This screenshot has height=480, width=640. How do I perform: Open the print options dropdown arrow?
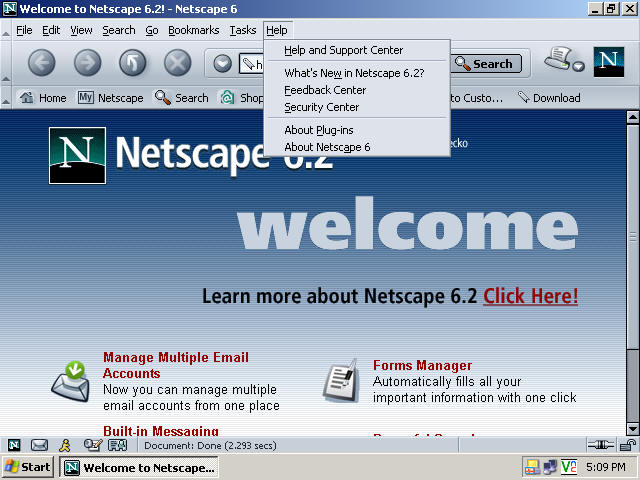(x=578, y=66)
